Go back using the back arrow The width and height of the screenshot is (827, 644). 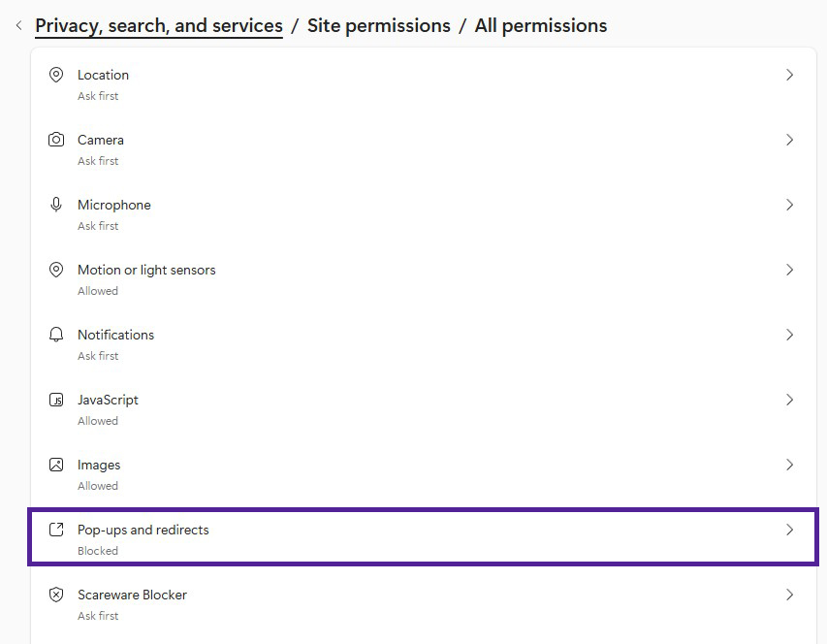tap(18, 26)
